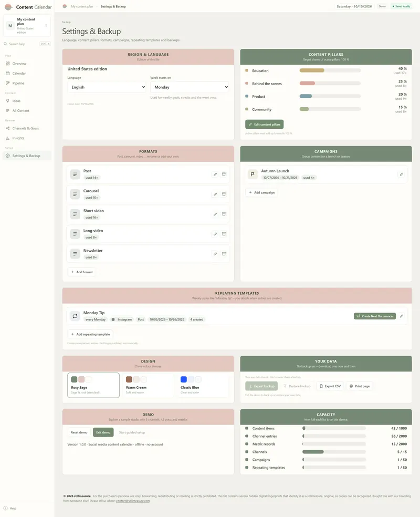This screenshot has height=517, width=420.
Task: Open the Language dropdown set to English
Action: pyautogui.click(x=107, y=87)
